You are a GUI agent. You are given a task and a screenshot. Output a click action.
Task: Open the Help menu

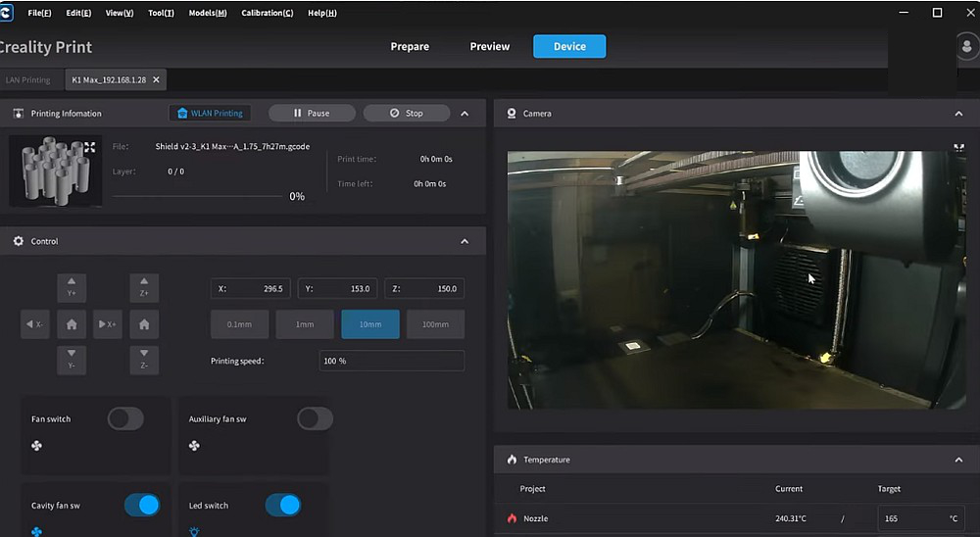(x=322, y=13)
